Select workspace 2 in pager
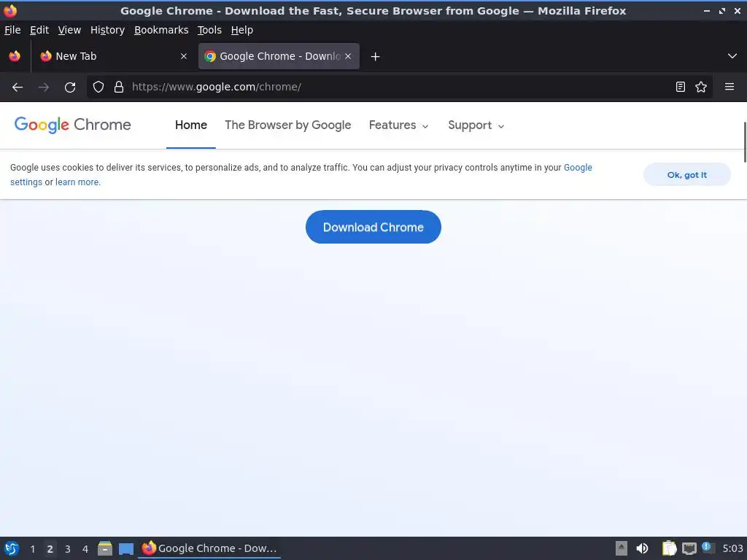Screen dimensions: 747x560 pos(50,549)
